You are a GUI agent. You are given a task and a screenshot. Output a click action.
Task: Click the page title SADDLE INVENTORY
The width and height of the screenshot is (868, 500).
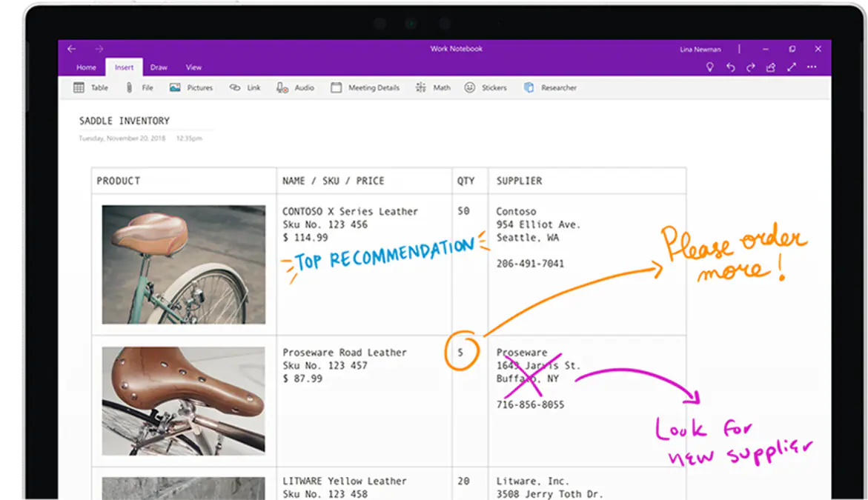(125, 120)
